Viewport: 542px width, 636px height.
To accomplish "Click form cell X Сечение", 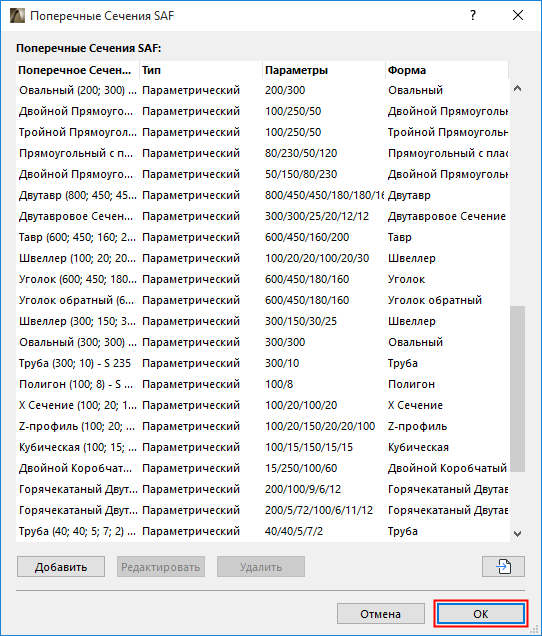I will click(x=415, y=405).
